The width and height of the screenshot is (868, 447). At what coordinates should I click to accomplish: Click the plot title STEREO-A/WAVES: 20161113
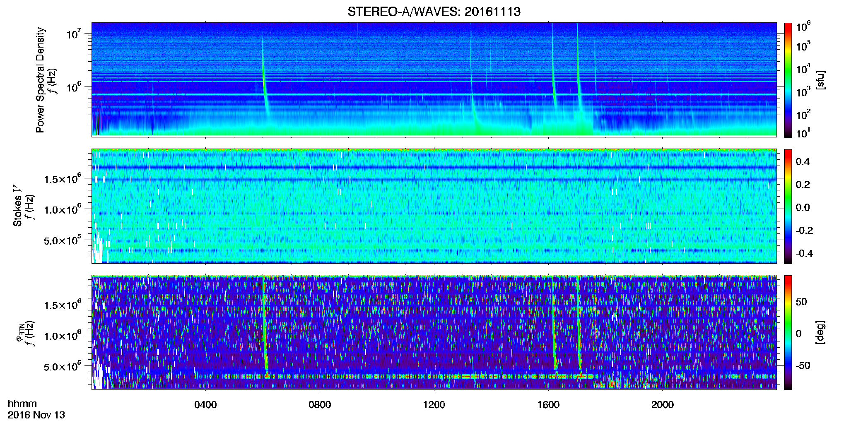point(434,12)
